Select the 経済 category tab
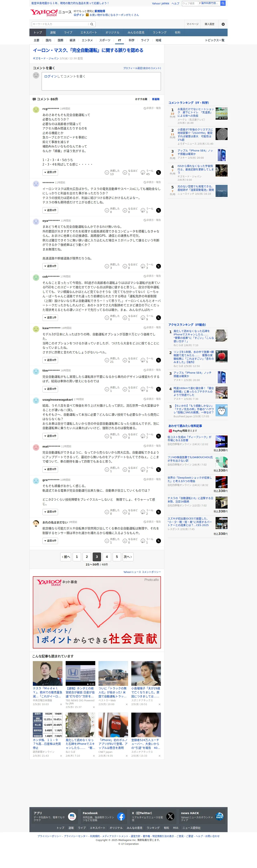The width and height of the screenshot is (257, 868). pos(72,40)
